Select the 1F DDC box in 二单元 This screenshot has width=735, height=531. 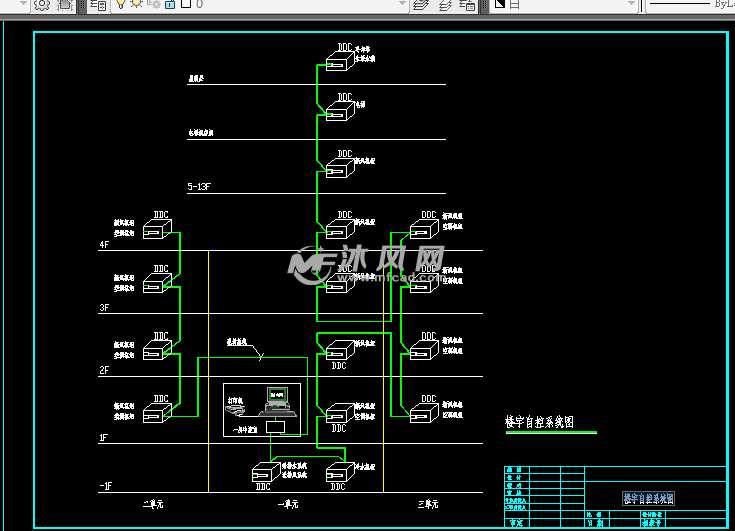157,413
